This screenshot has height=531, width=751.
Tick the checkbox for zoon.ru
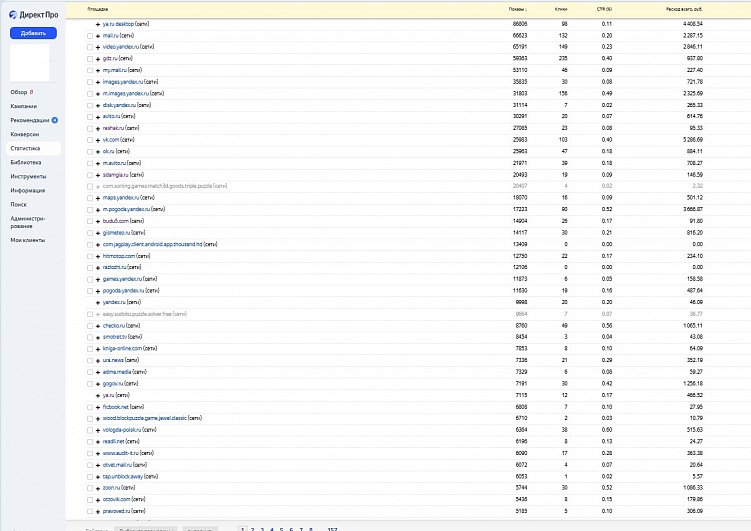(89, 487)
